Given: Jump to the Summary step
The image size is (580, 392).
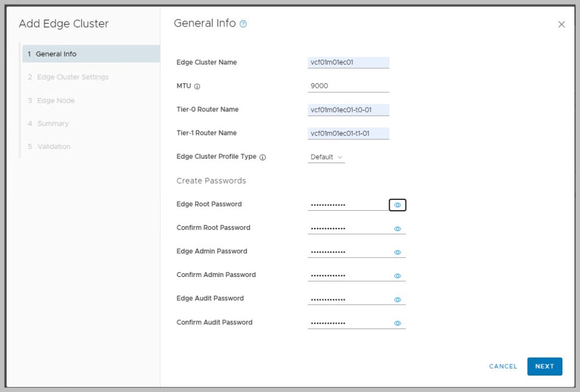Looking at the screenshot, I should point(53,123).
